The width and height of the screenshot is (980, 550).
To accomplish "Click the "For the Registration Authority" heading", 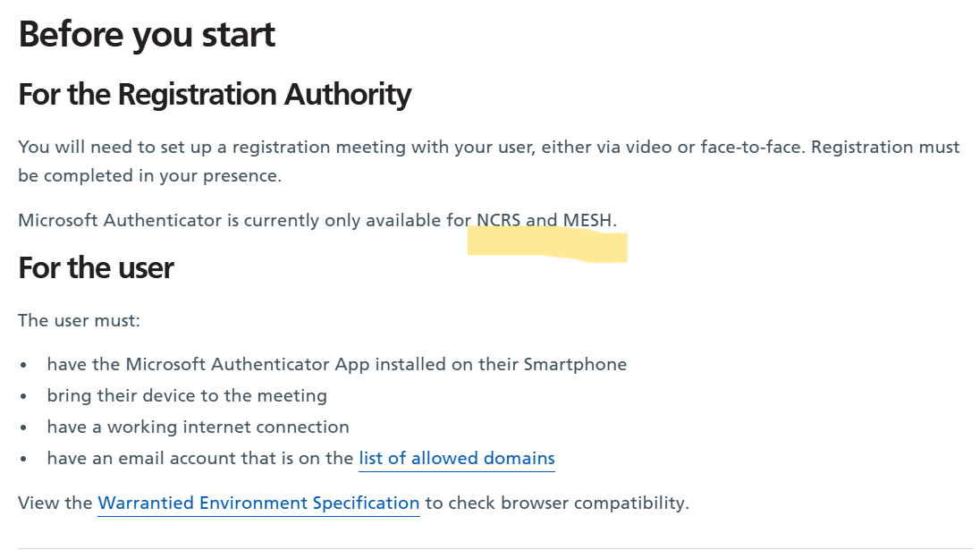I will tap(215, 95).
